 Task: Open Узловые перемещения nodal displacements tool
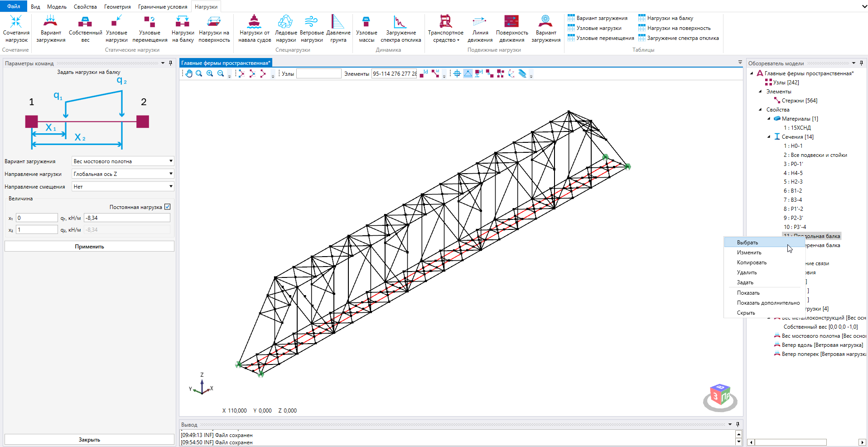[x=150, y=29]
